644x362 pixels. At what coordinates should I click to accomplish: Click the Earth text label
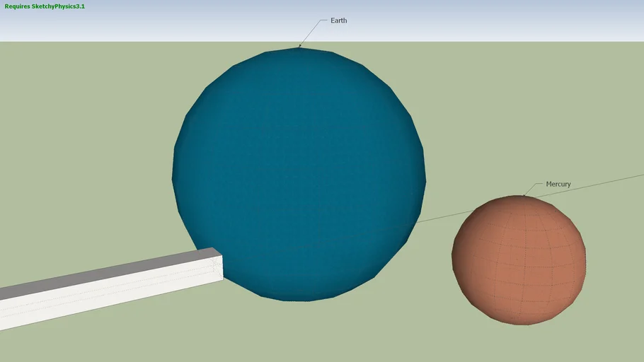338,21
